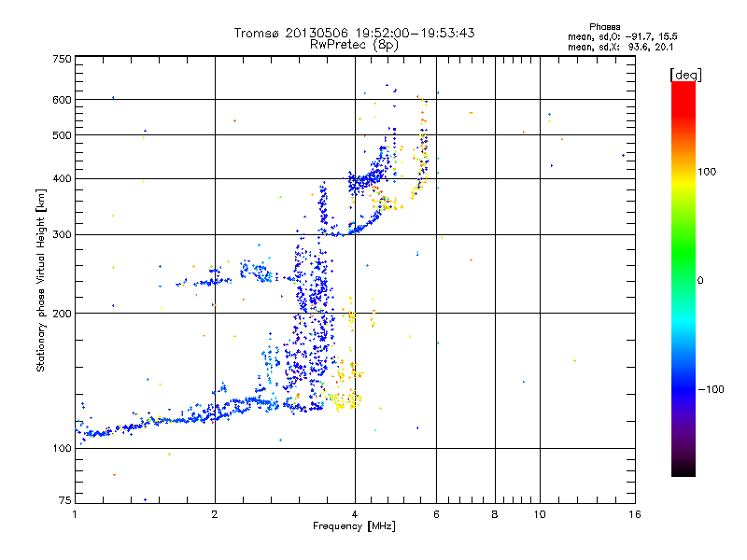This screenshot has height=560, width=747.
Task: Click the colorbar tick label '100'
Action: [x=707, y=172]
